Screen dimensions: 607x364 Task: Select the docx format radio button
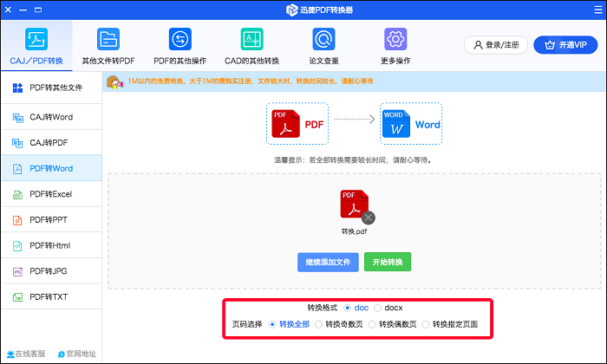(x=378, y=308)
